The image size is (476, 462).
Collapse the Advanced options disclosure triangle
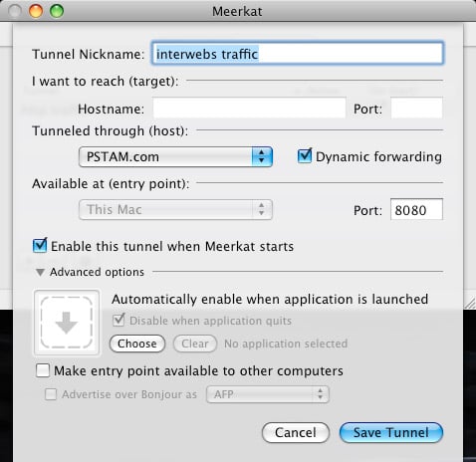[x=40, y=272]
